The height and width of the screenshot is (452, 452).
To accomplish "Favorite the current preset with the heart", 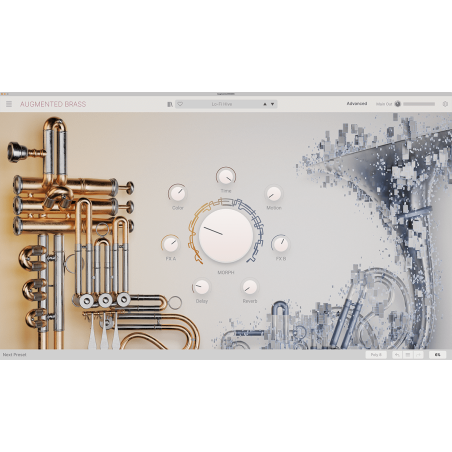I will pos(180,104).
